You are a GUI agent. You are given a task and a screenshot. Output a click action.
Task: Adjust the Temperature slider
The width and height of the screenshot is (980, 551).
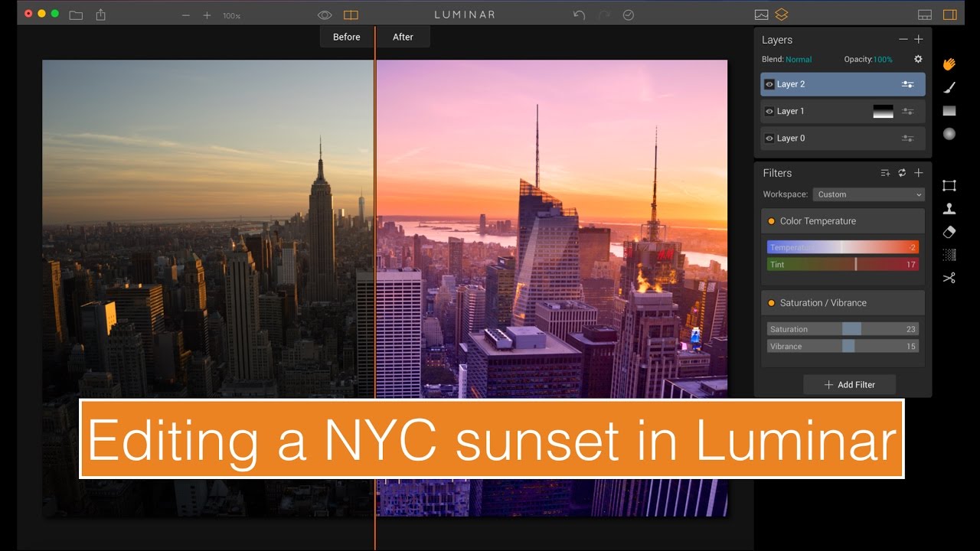tap(843, 247)
